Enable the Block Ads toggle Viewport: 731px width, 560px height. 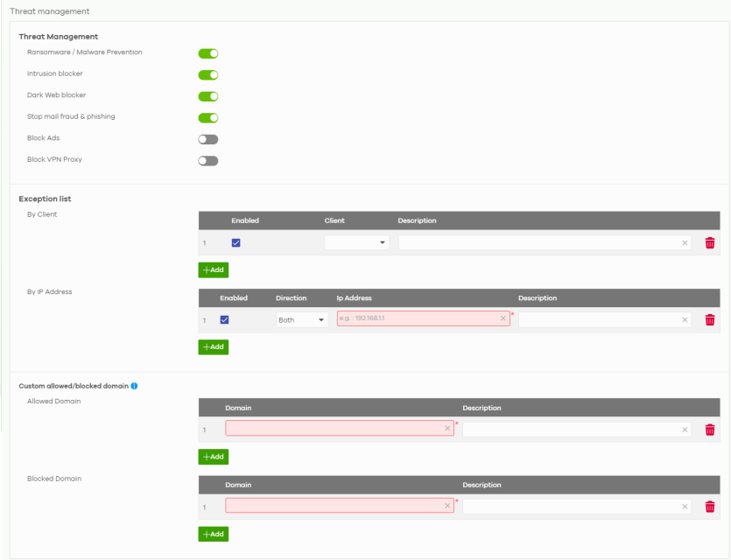pos(207,139)
